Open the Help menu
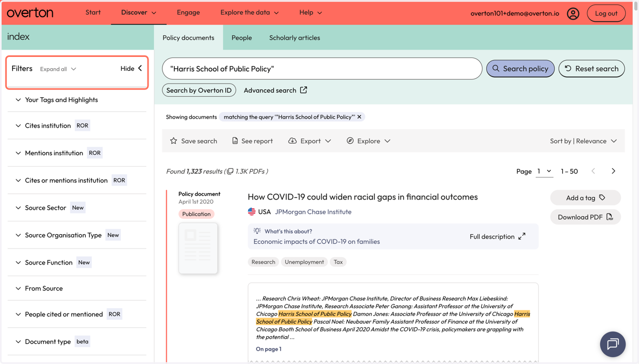The width and height of the screenshot is (639, 364). [x=310, y=12]
